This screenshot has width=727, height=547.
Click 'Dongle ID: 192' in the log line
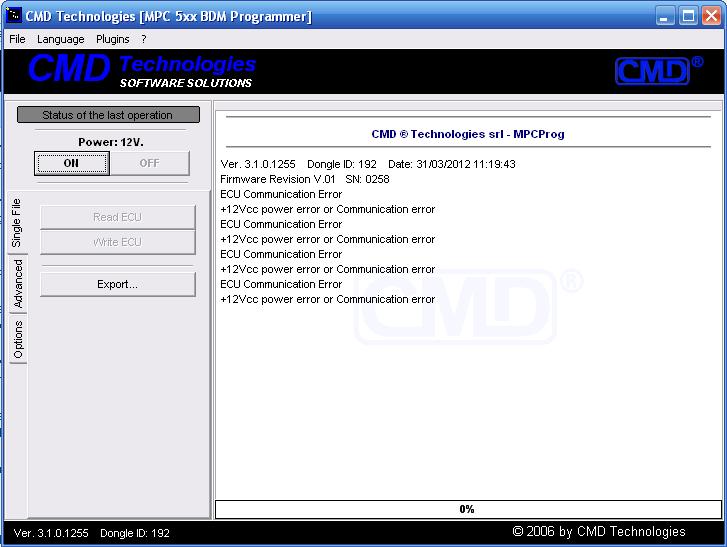[342, 164]
